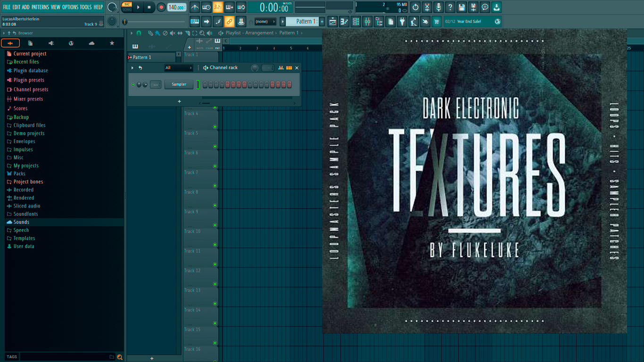This screenshot has height=362, width=644.
Task: Switch to browser starred favorites tab
Action: [112, 43]
